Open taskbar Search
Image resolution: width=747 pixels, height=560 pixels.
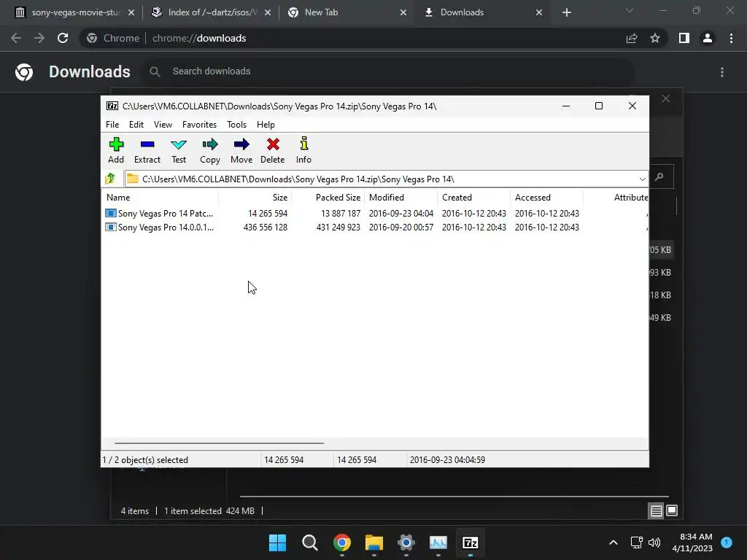click(x=309, y=542)
